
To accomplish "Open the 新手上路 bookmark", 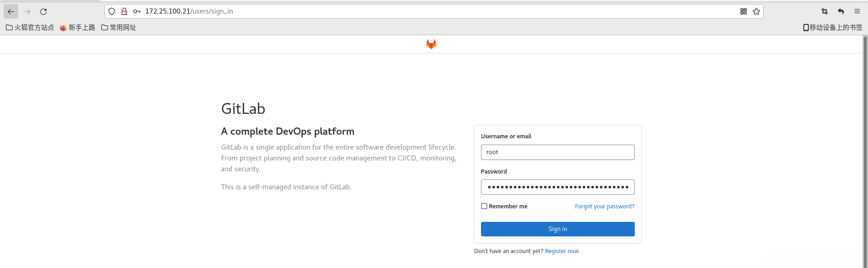I will 77,28.
